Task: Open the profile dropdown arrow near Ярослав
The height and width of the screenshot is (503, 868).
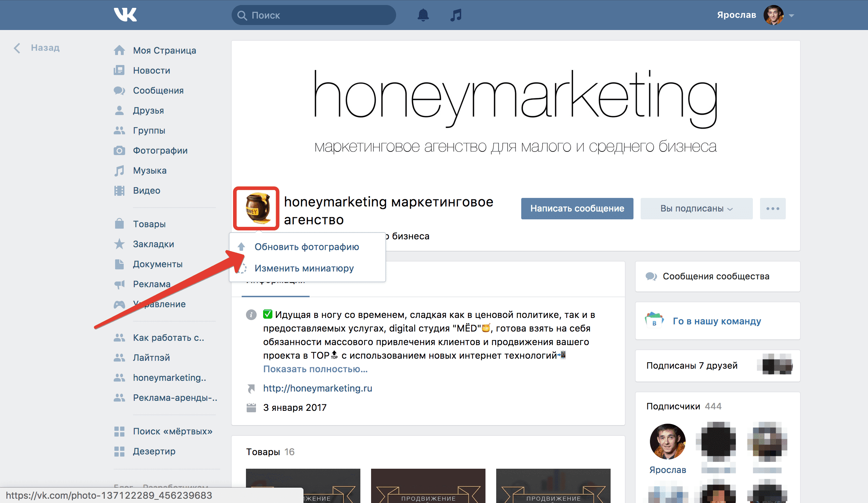Action: coord(791,15)
